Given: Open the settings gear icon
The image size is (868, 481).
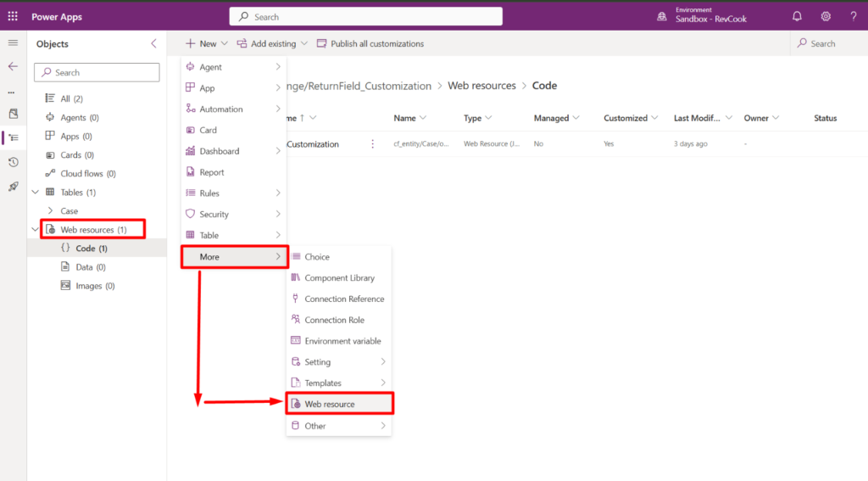Looking at the screenshot, I should coord(826,17).
